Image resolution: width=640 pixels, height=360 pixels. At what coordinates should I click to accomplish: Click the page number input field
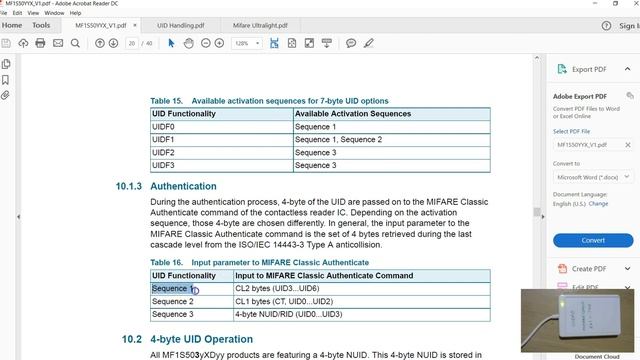131,43
